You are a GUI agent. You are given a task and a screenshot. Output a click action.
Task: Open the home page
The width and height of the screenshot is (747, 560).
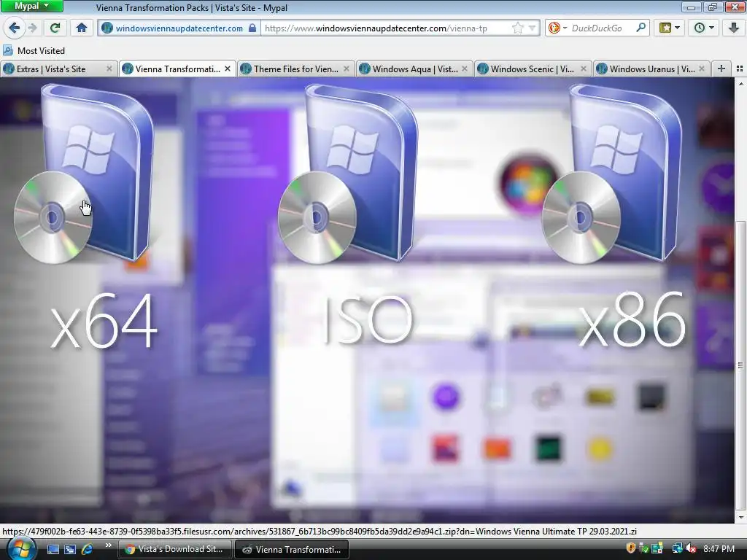click(82, 28)
